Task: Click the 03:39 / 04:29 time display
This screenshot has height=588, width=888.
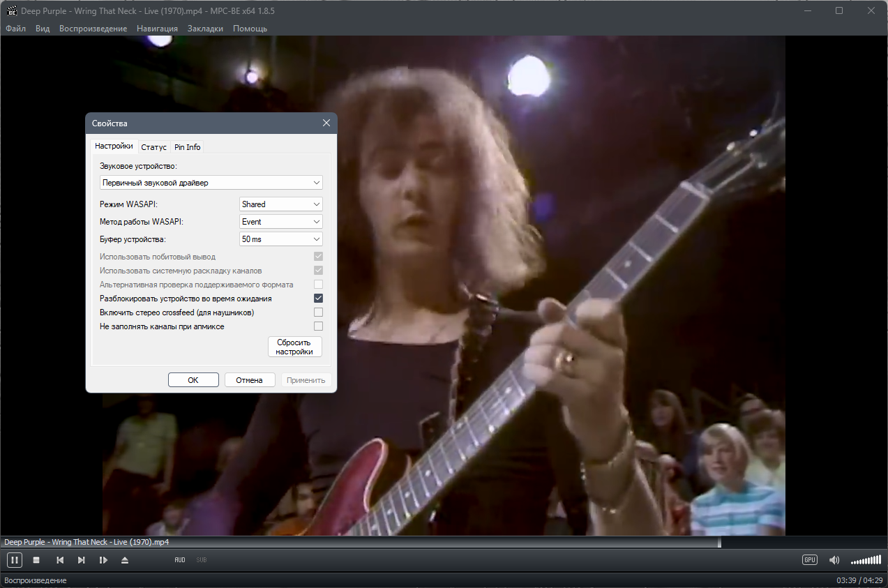Action: click(859, 580)
